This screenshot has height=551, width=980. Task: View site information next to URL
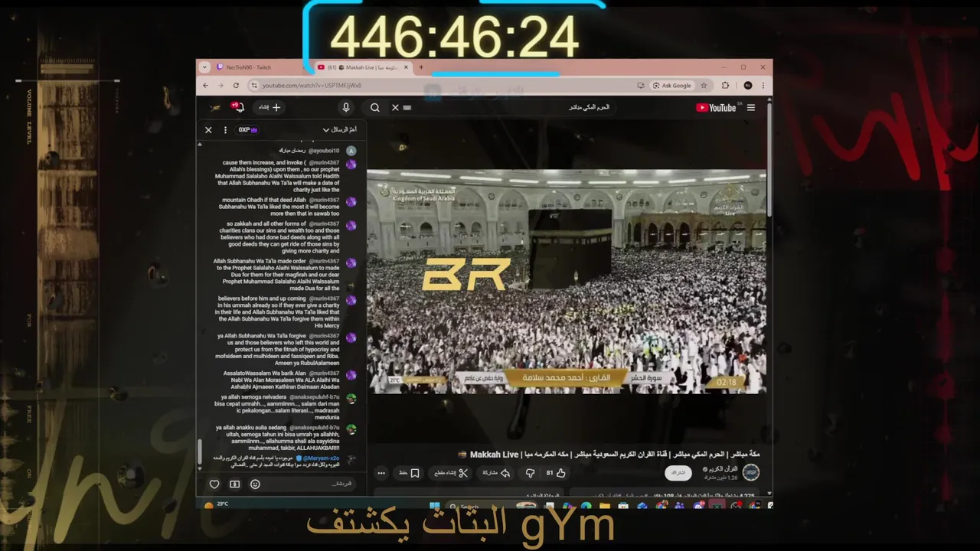[x=253, y=86]
